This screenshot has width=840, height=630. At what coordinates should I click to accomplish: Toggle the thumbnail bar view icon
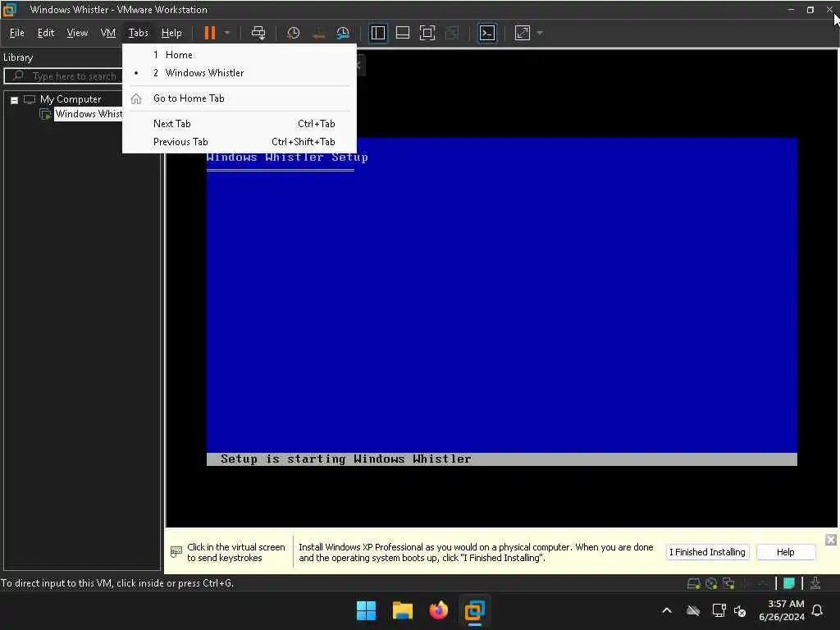402,33
